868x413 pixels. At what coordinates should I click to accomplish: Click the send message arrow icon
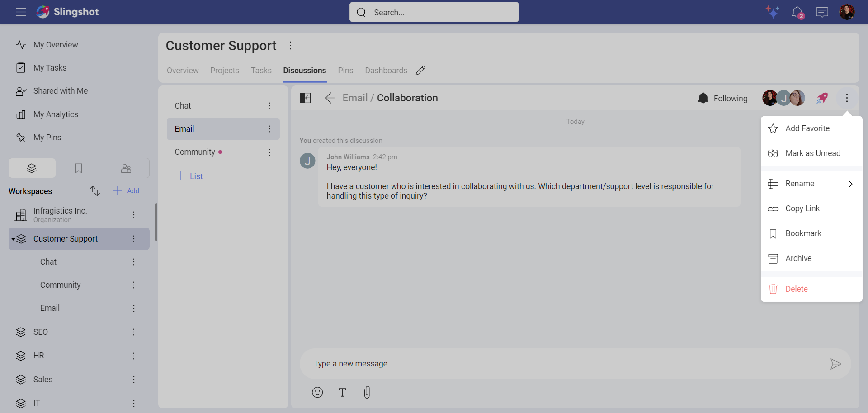(835, 364)
